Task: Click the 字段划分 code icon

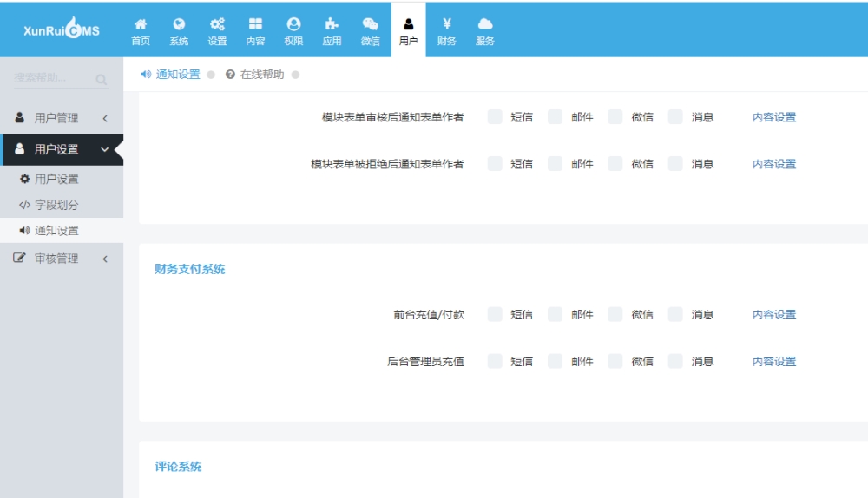Action: pos(24,205)
